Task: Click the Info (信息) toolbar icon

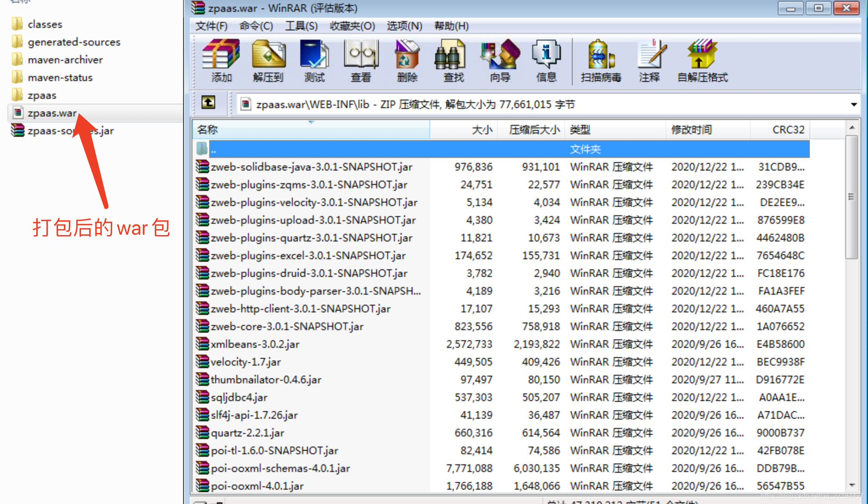Action: click(x=546, y=54)
